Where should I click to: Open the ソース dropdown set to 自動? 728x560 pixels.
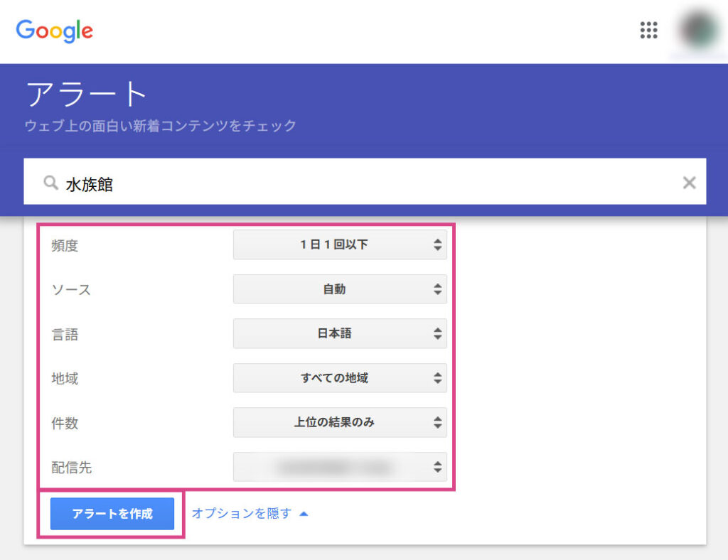click(340, 289)
